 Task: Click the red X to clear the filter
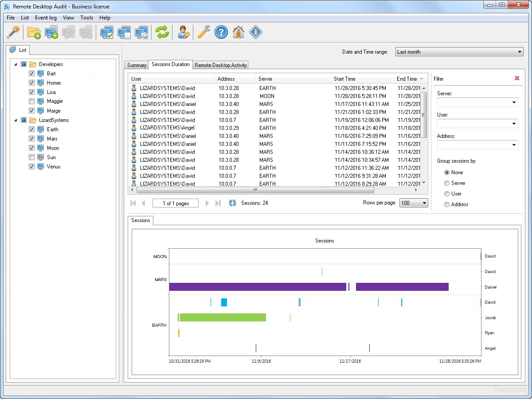click(516, 78)
